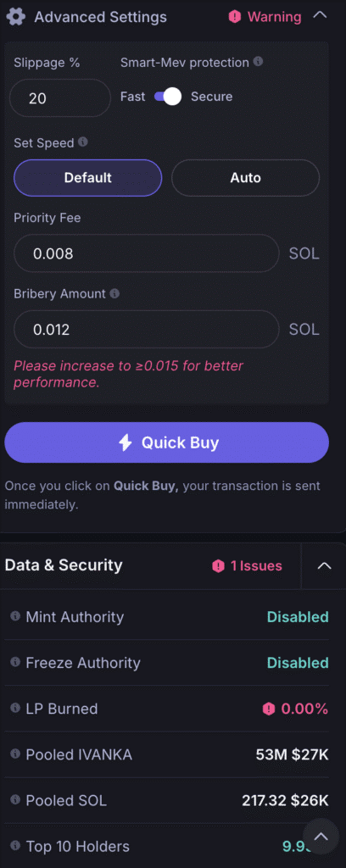Viewport: 346px width, 868px height.
Task: Click the Priority Fee input field
Action: tap(147, 253)
